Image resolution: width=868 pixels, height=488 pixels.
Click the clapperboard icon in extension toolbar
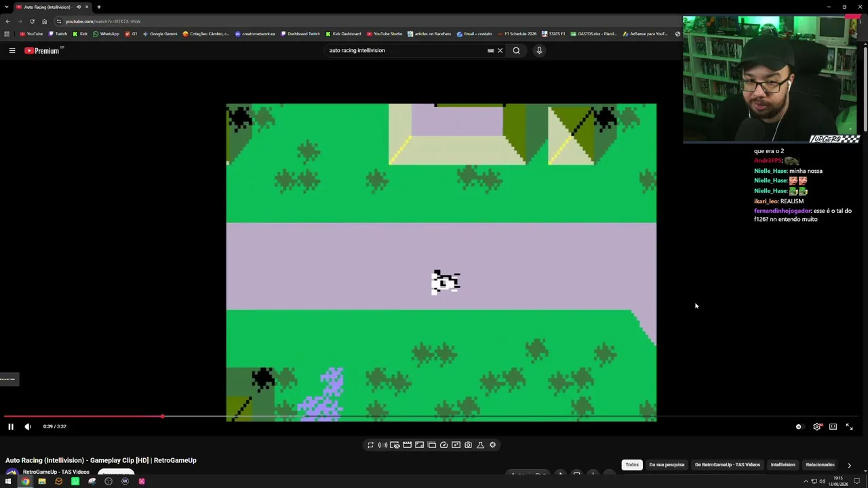407,445
